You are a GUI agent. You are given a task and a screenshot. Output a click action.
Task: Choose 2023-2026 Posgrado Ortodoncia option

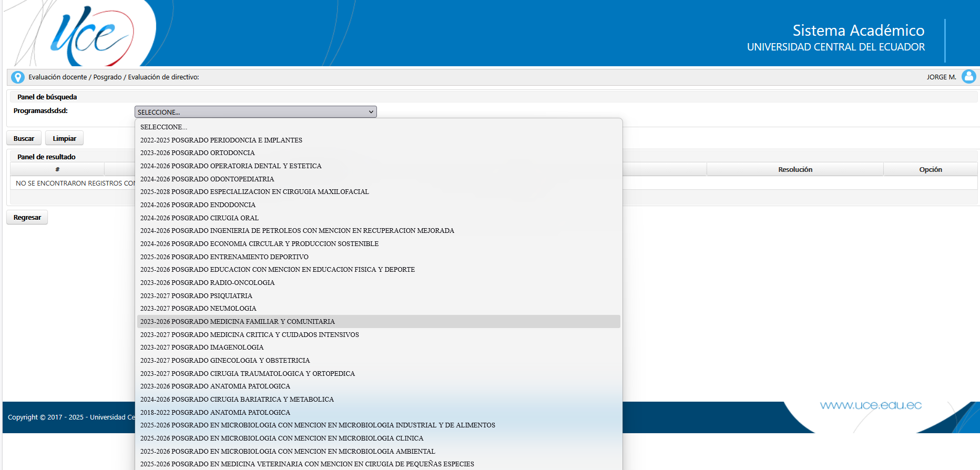click(197, 153)
